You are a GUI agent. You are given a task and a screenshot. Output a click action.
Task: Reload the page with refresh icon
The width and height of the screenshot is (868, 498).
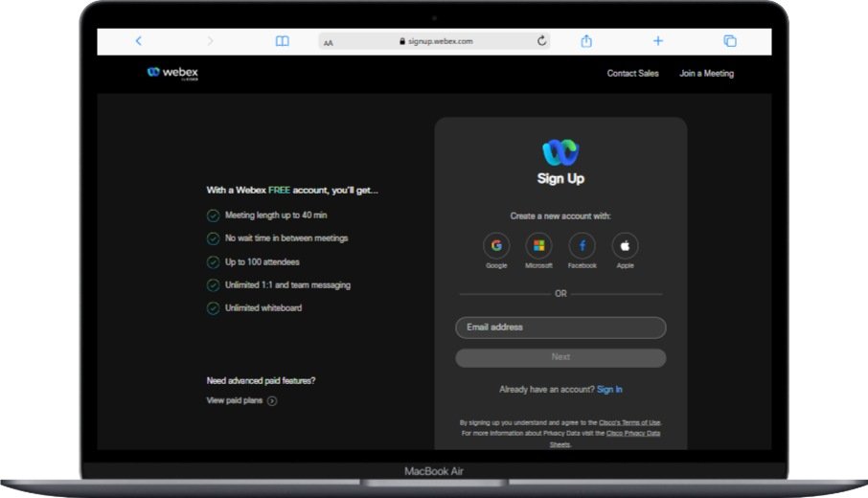point(542,40)
